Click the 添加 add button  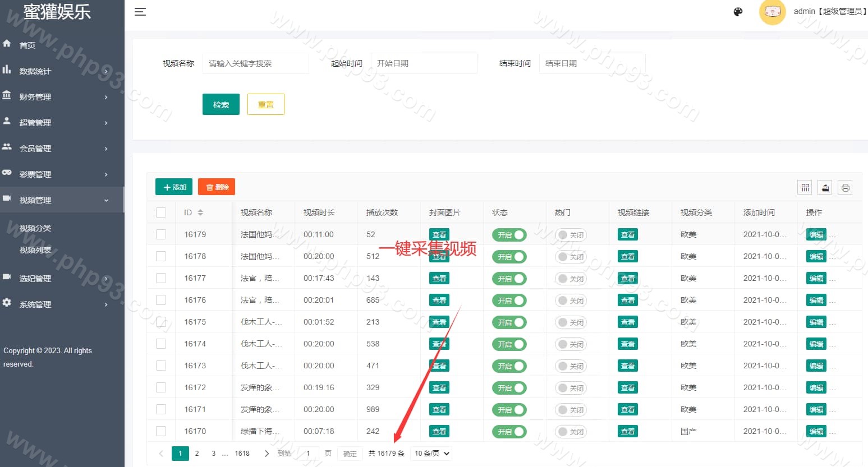coord(174,187)
